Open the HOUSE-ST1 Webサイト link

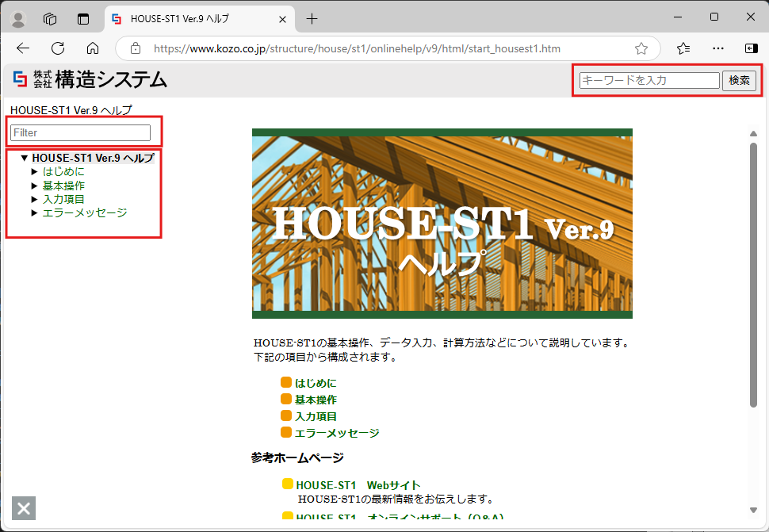coord(358,485)
